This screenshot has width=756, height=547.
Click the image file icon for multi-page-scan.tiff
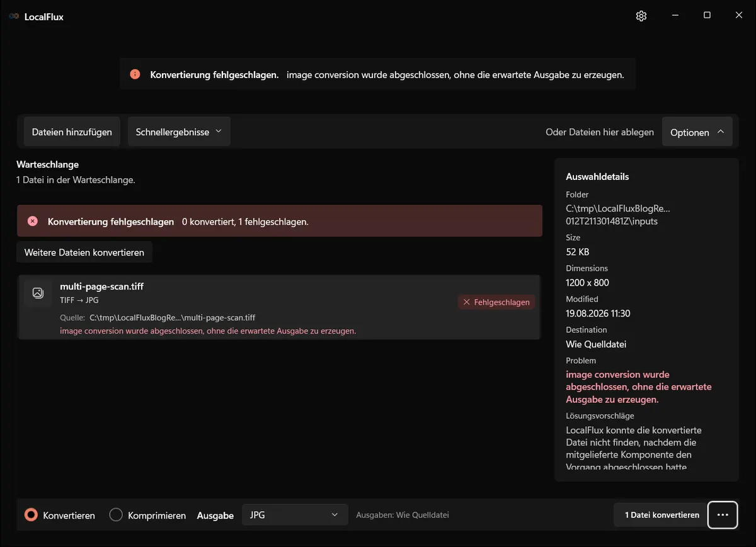pyautogui.click(x=38, y=293)
